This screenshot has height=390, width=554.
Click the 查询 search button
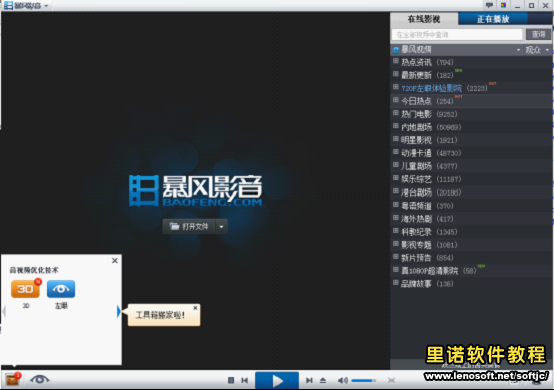[538, 34]
